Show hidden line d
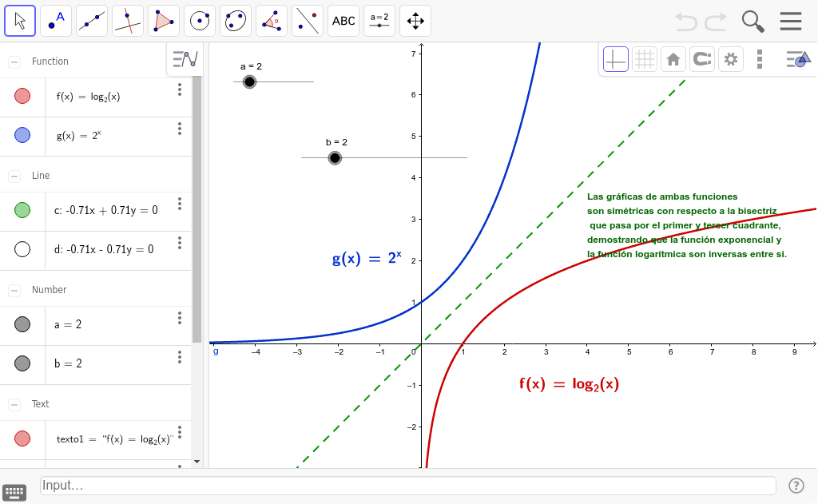The width and height of the screenshot is (818, 504). [22, 249]
